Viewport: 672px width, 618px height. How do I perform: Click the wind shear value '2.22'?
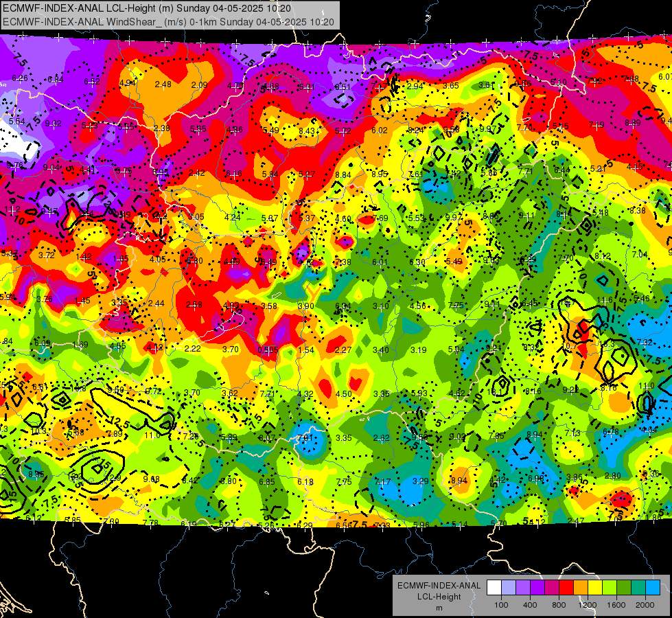192,349
